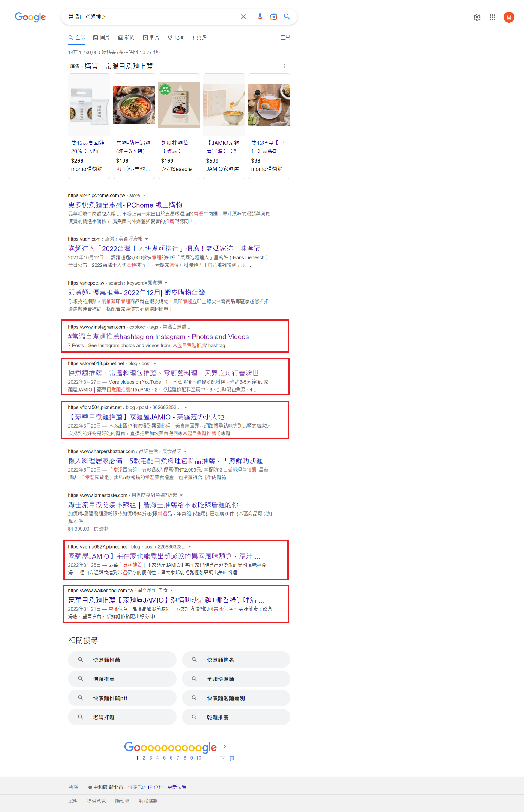Open the 胡麻拌麵醬 product image
The width and height of the screenshot is (524, 812).
[x=179, y=105]
